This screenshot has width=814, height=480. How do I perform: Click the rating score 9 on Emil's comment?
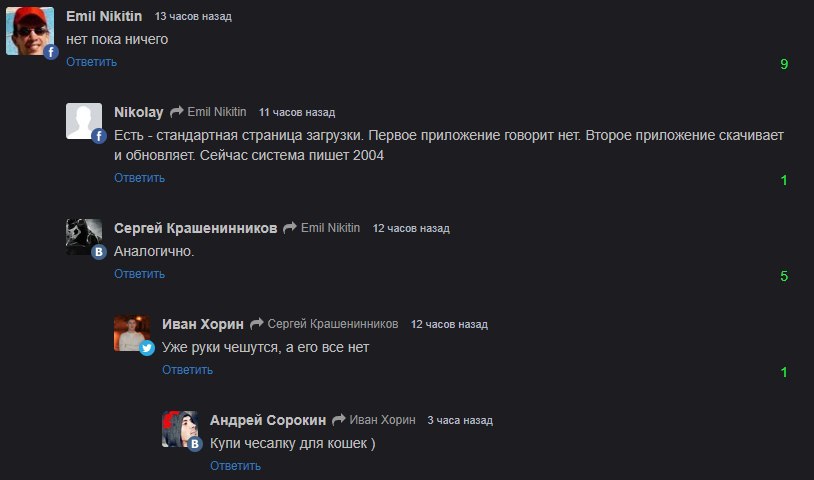[x=784, y=64]
